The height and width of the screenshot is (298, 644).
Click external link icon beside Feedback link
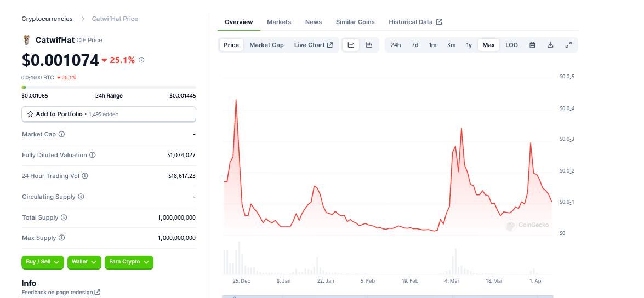coord(98,293)
